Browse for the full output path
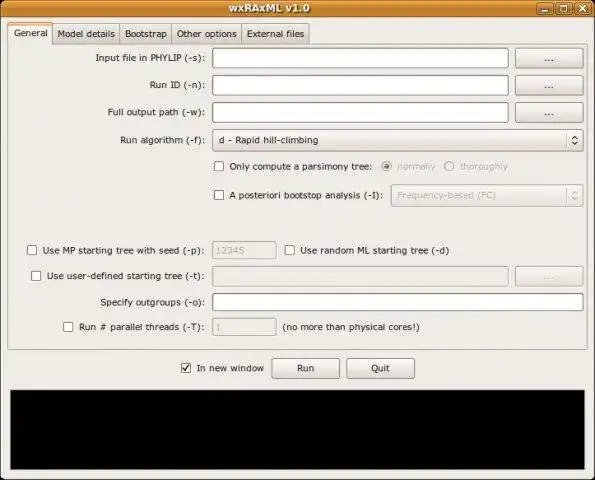The image size is (595, 480). [549, 113]
